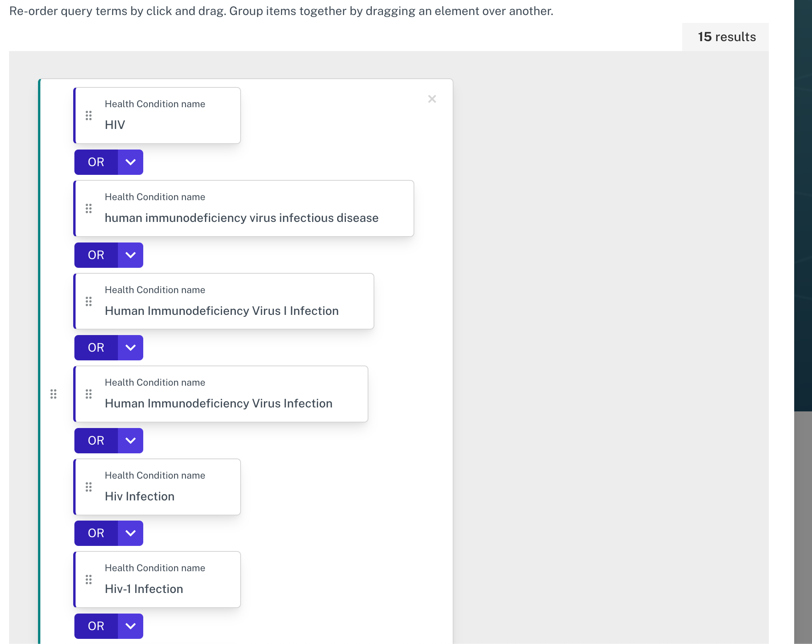Click the X to remove the query group
The height and width of the screenshot is (644, 812).
pyautogui.click(x=432, y=99)
